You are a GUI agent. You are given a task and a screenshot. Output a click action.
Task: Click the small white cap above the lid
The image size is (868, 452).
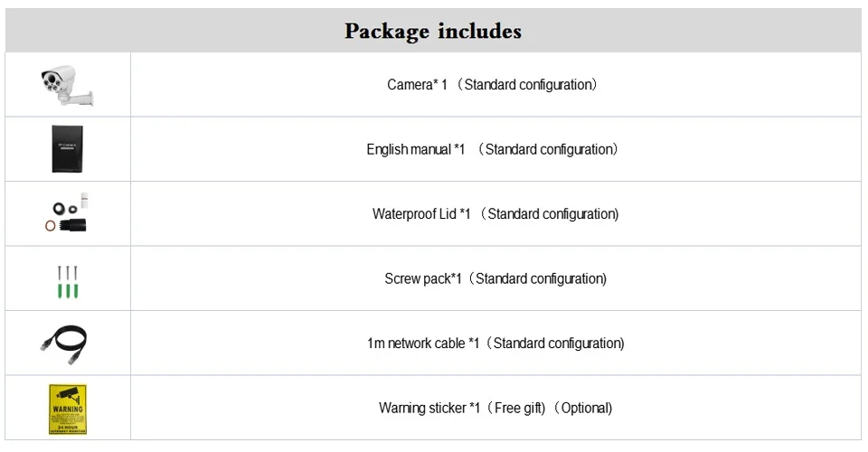(x=83, y=200)
